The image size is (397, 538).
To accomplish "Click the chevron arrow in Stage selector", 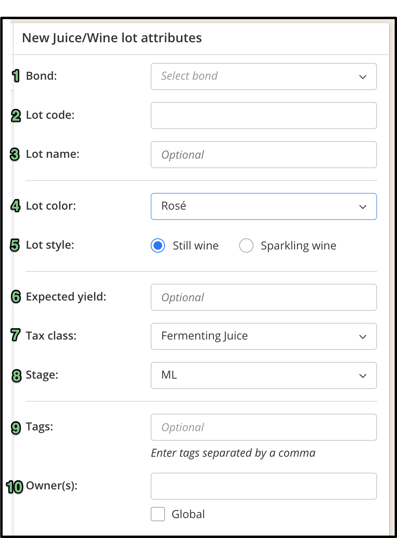I will click(x=363, y=376).
